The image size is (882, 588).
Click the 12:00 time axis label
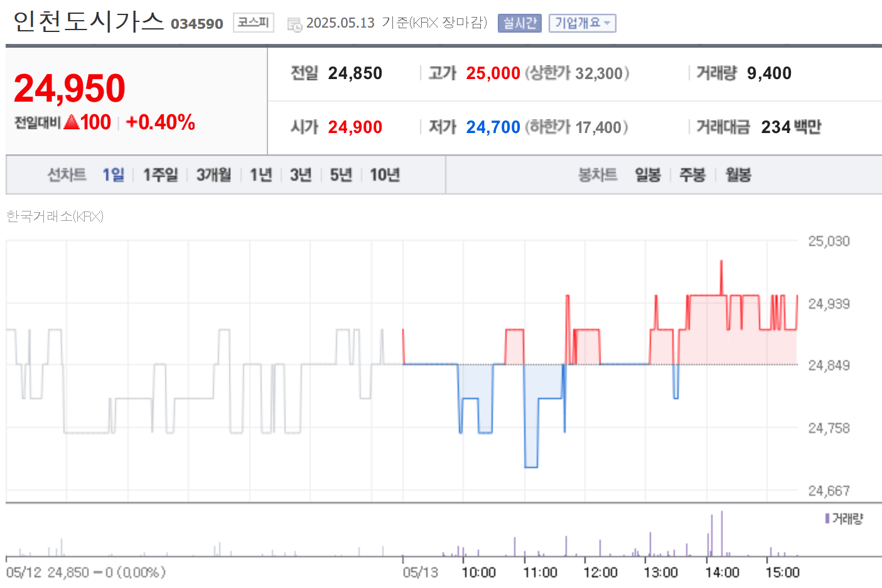(601, 572)
